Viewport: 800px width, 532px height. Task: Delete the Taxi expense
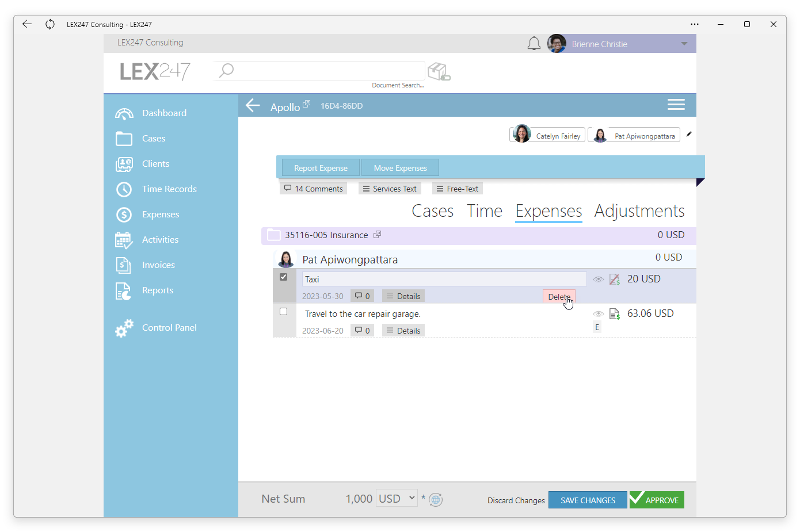pos(559,297)
